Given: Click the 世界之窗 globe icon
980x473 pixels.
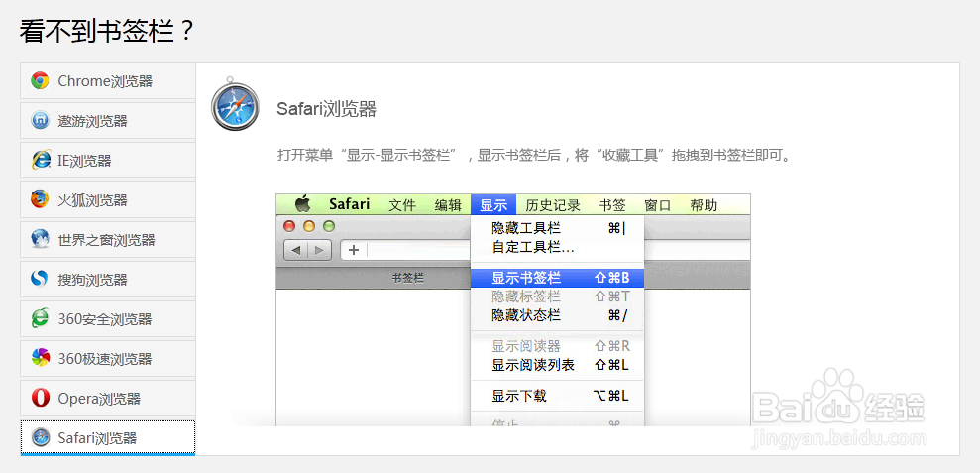Looking at the screenshot, I should click(40, 239).
